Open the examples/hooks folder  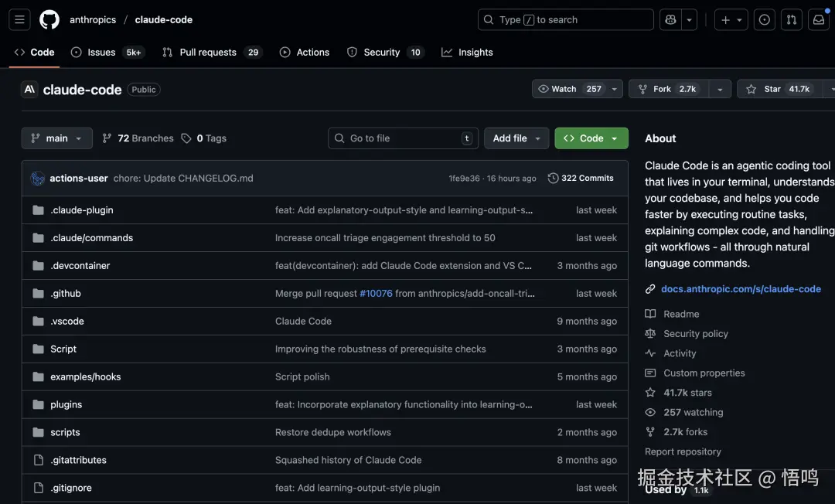[x=85, y=376]
